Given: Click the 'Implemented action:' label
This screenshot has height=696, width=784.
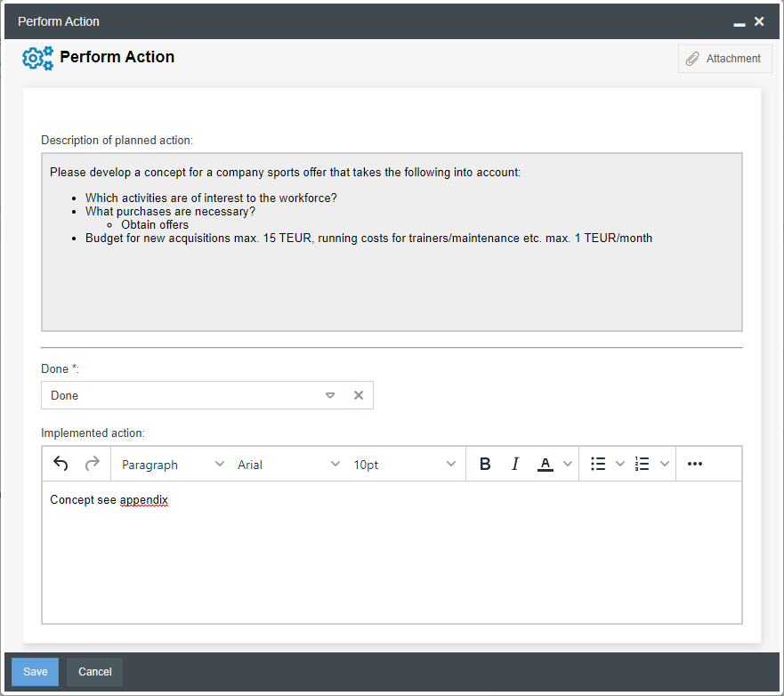Looking at the screenshot, I should (93, 433).
